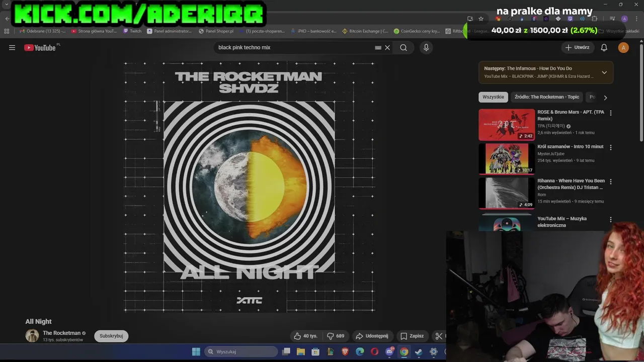Bookmark the page with the star icon
The height and width of the screenshot is (362, 644).
(x=481, y=19)
